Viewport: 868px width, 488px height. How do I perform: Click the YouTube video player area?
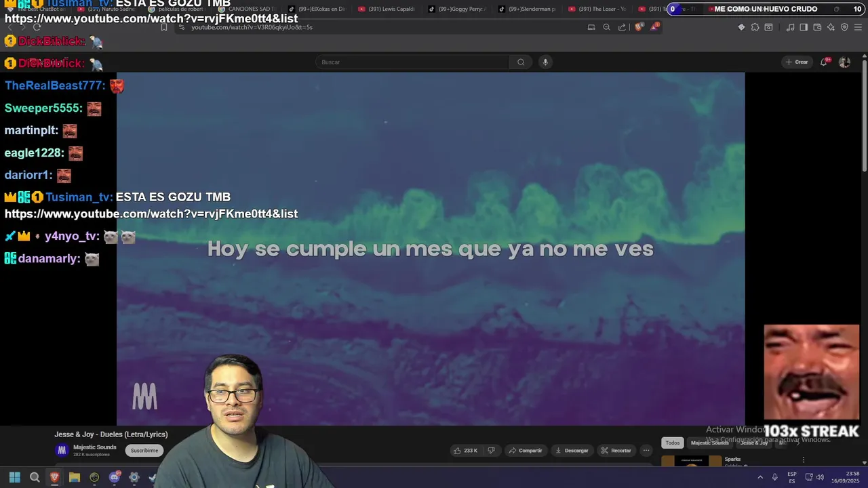tap(431, 249)
